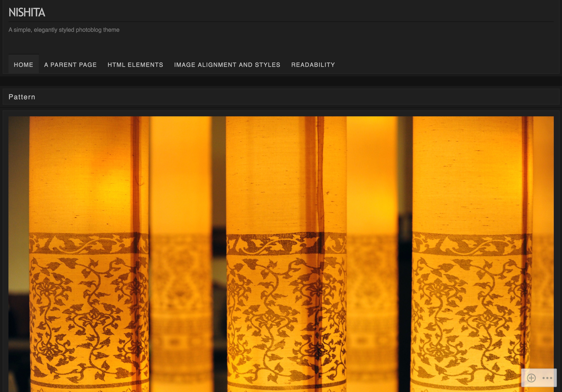The height and width of the screenshot is (392, 562).
Task: Open the Pattern post title
Action: point(22,97)
